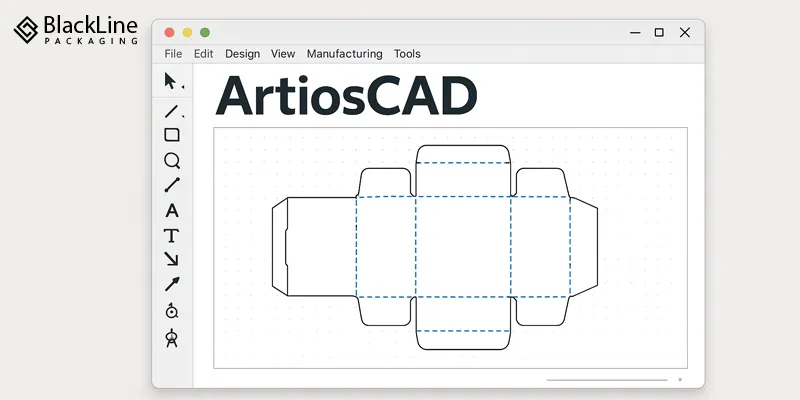Click the small dot beside the scrollbar
800x400 pixels.
680,380
